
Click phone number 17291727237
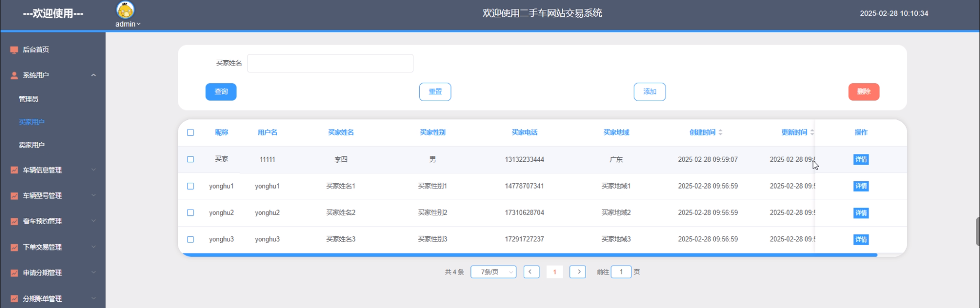[524, 239]
